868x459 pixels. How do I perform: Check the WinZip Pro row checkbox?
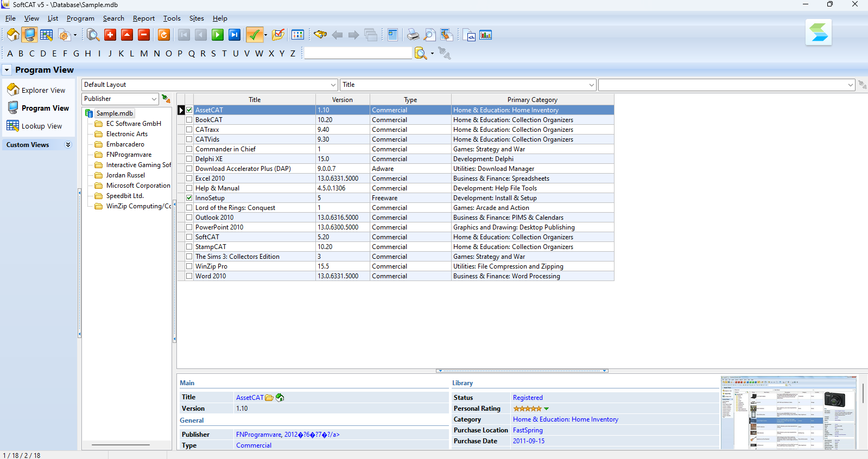point(189,266)
